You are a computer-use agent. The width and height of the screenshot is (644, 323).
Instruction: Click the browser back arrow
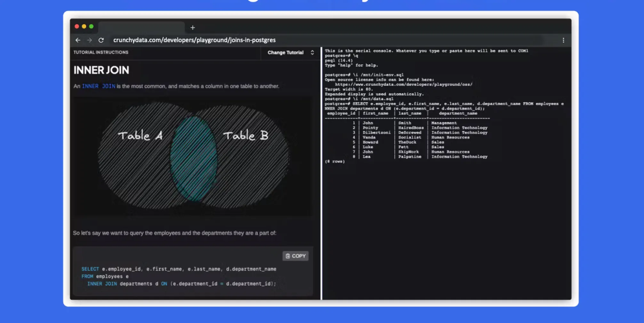point(78,40)
